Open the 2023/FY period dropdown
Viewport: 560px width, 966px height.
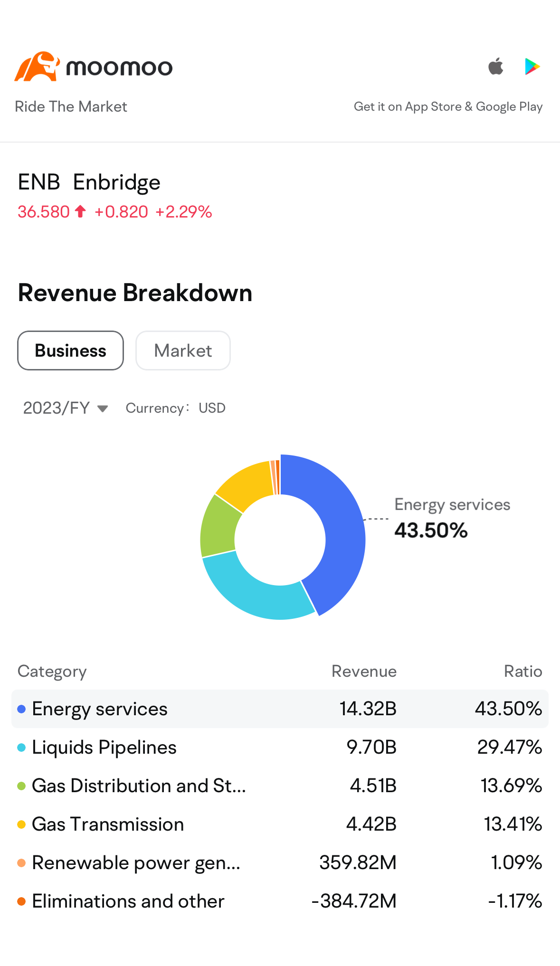[x=66, y=408]
